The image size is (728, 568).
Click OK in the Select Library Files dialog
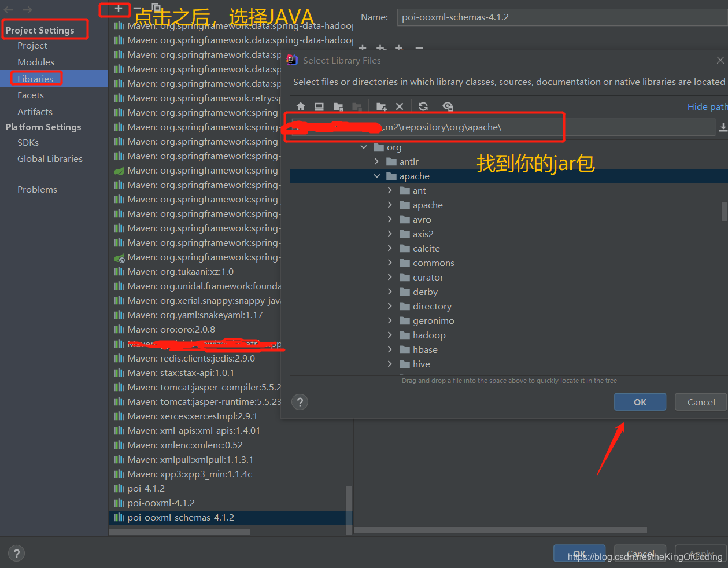[640, 402]
